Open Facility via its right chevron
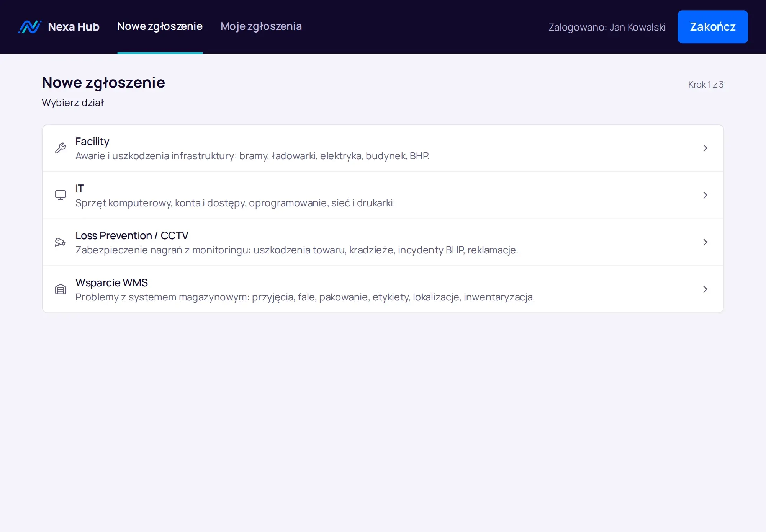This screenshot has width=766, height=532. pos(705,148)
